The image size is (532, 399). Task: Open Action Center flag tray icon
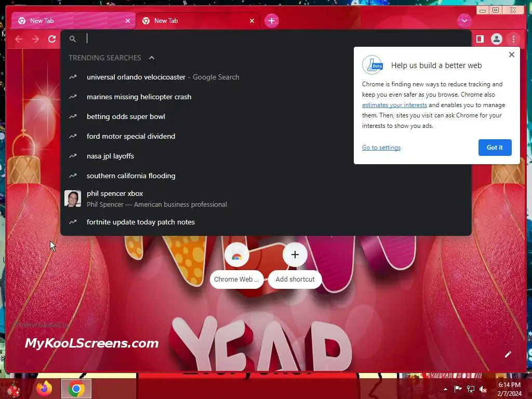click(458, 389)
